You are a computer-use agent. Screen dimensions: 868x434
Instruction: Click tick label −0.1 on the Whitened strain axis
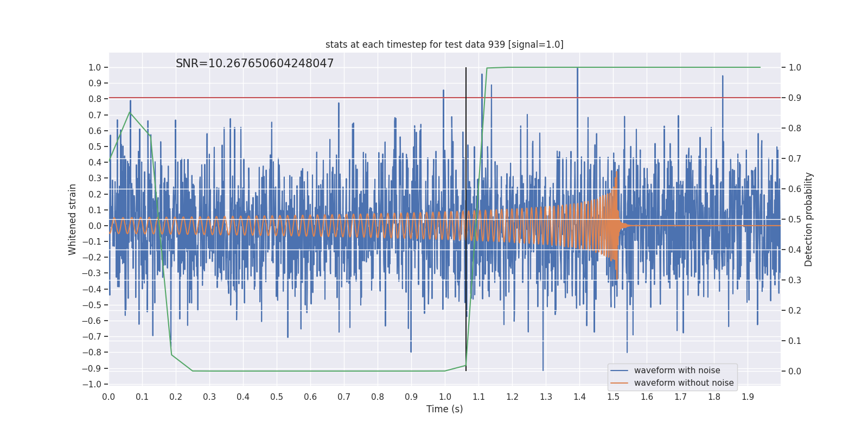[x=92, y=242]
